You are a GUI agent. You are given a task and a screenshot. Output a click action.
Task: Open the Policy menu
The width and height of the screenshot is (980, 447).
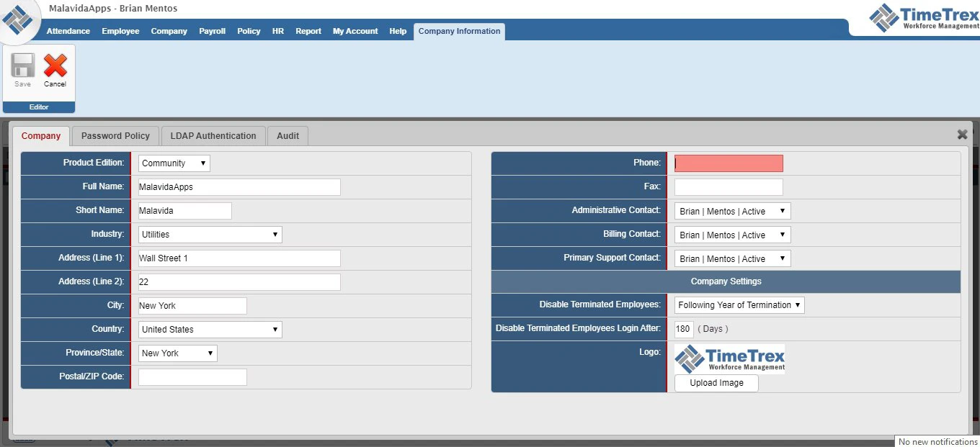pos(249,31)
